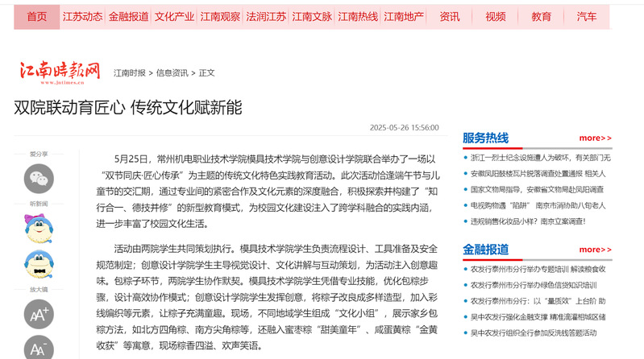Viewport: 644px width, 359px height.
Task: Click 汽车 in top navigation
Action: (587, 17)
